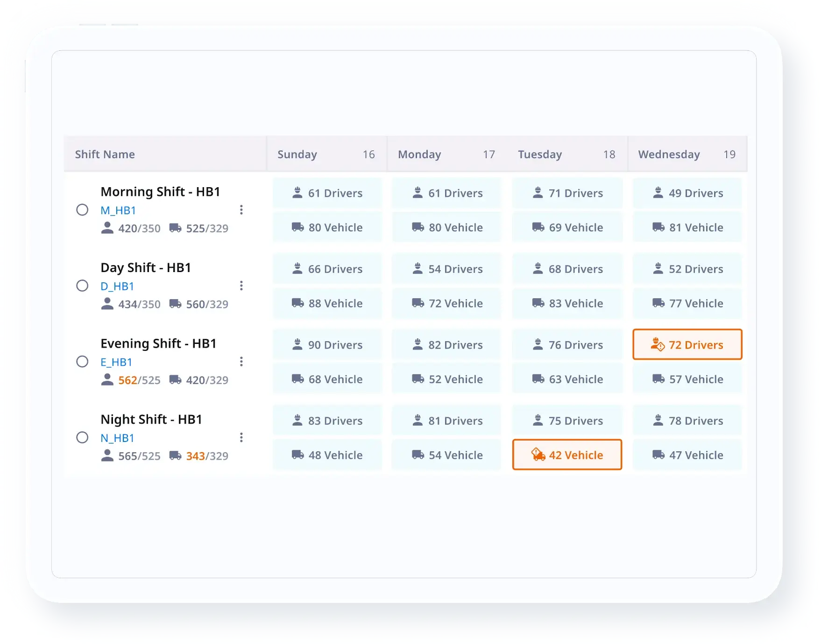Click the Shift Name column header
The image size is (821, 644).
[105, 154]
